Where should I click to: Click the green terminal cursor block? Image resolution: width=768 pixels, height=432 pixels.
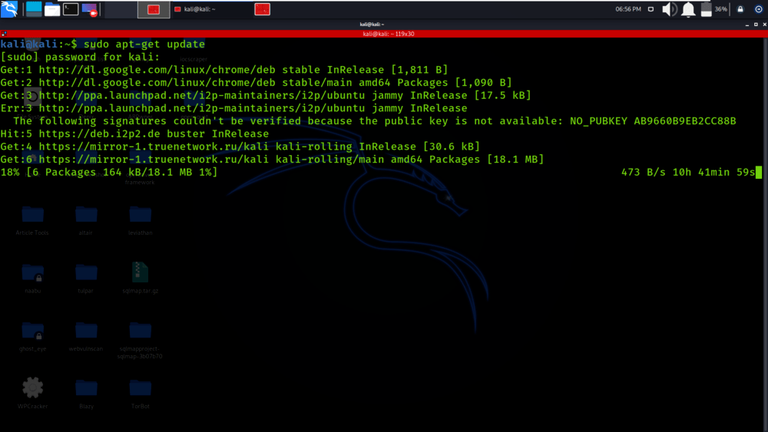(x=759, y=172)
